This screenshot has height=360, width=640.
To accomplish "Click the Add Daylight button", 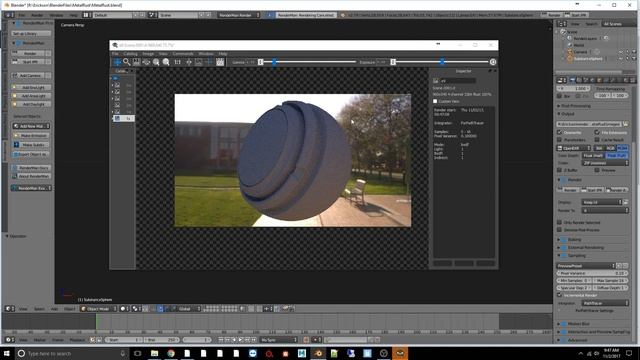I will (31, 104).
